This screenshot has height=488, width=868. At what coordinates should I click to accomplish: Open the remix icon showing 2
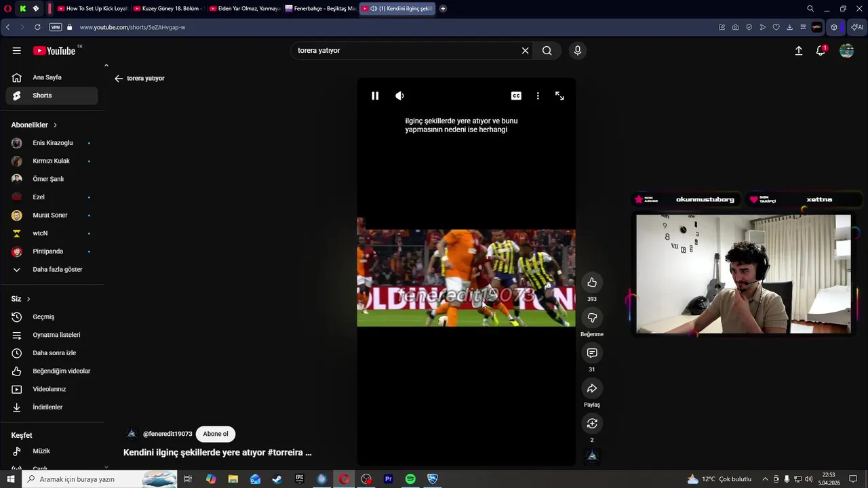pos(592,424)
